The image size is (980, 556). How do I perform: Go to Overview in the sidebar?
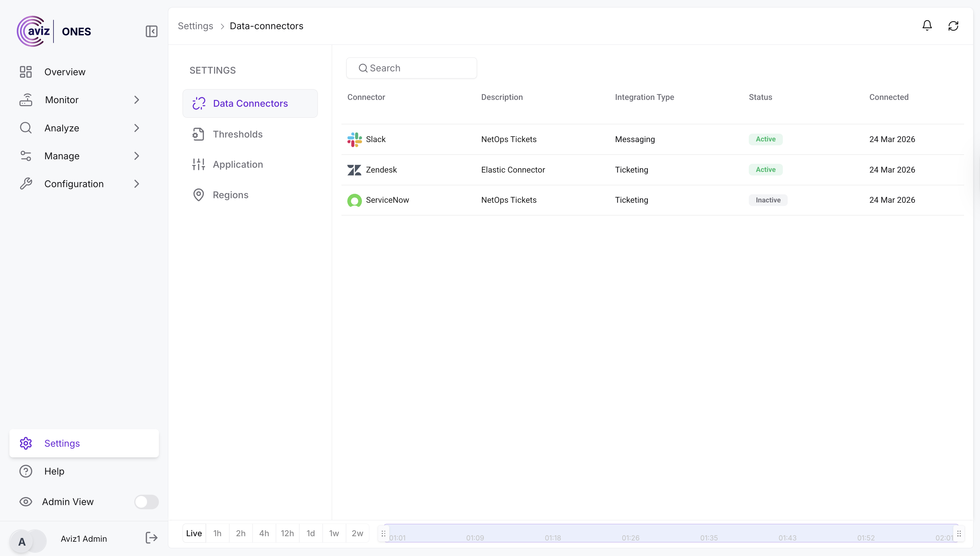tap(65, 72)
